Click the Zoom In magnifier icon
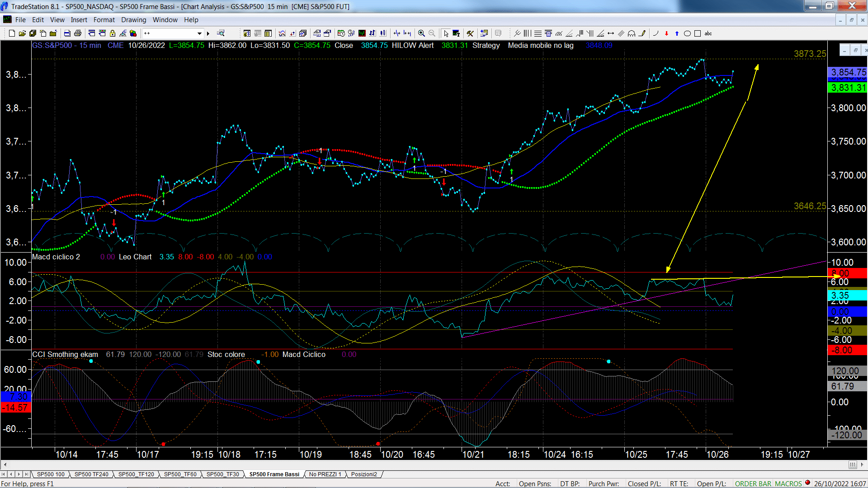The width and height of the screenshot is (868, 488). tap(421, 33)
